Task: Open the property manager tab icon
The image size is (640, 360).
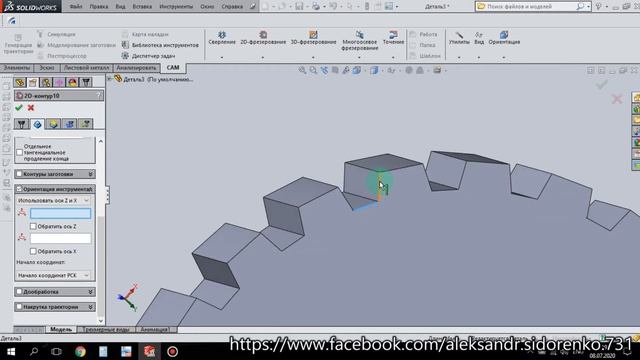Action: (33, 82)
